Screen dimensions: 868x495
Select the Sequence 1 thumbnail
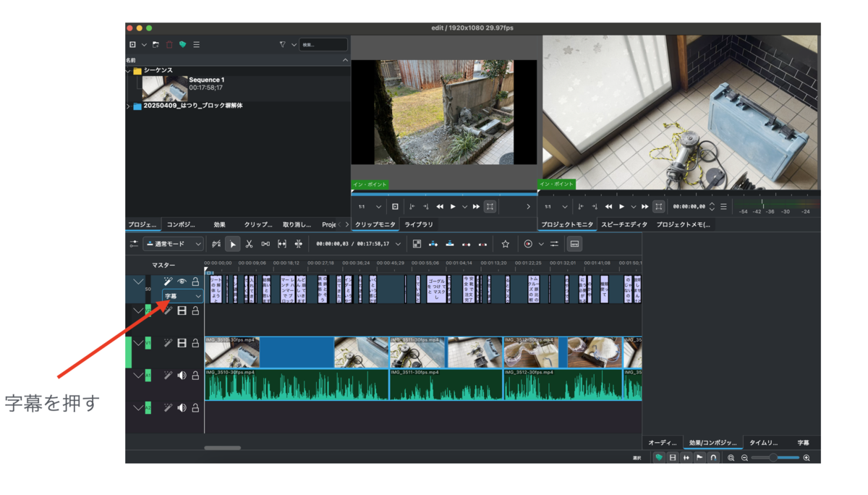pos(164,88)
